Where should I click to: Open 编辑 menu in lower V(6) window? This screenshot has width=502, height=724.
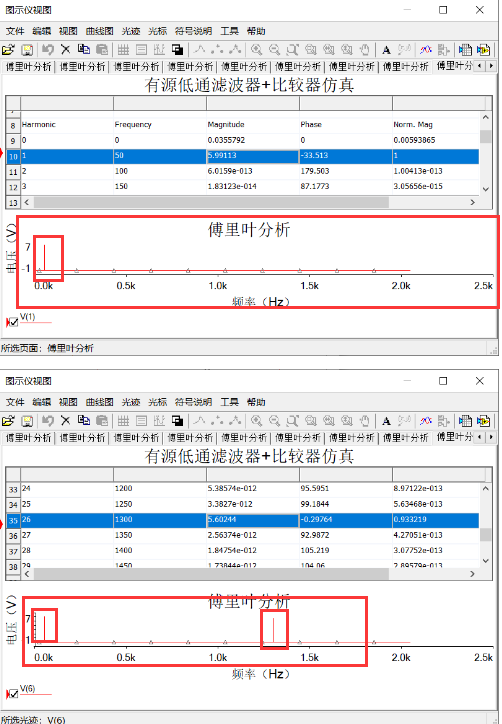[x=42, y=402]
